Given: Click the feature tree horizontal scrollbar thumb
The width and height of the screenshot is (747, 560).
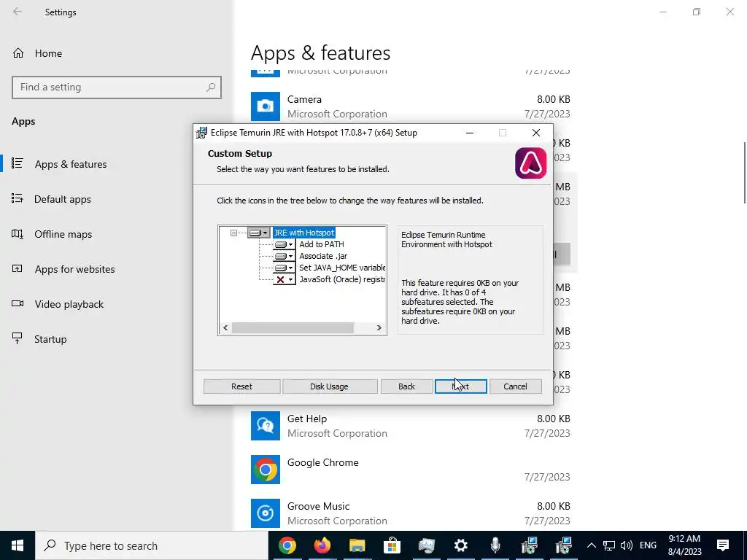Looking at the screenshot, I should (x=293, y=327).
